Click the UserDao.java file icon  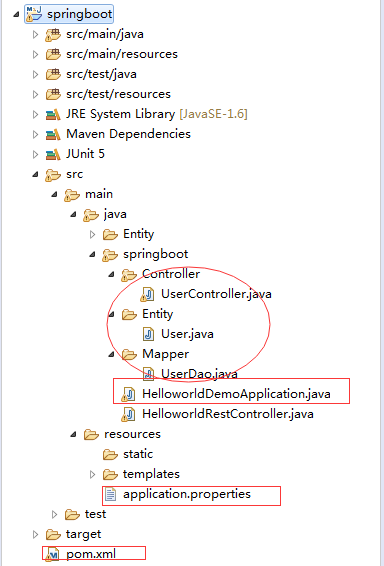click(x=148, y=374)
